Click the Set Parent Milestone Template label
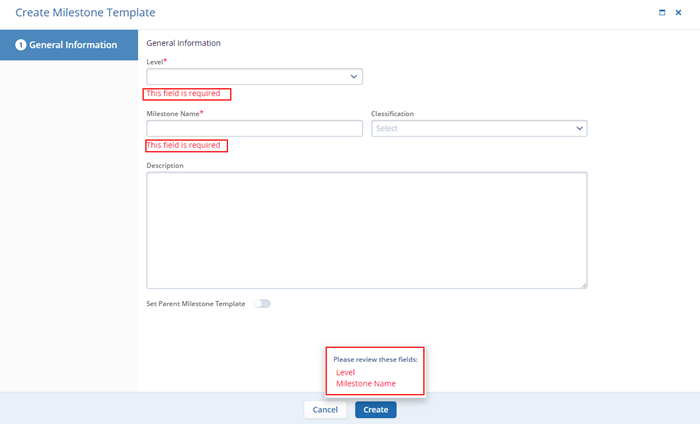The width and height of the screenshot is (700, 424). [195, 304]
